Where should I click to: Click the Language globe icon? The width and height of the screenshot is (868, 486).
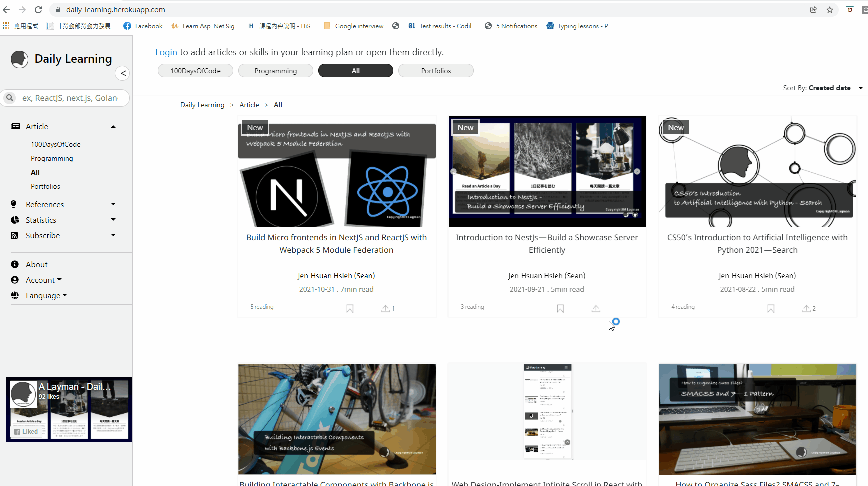click(15, 296)
